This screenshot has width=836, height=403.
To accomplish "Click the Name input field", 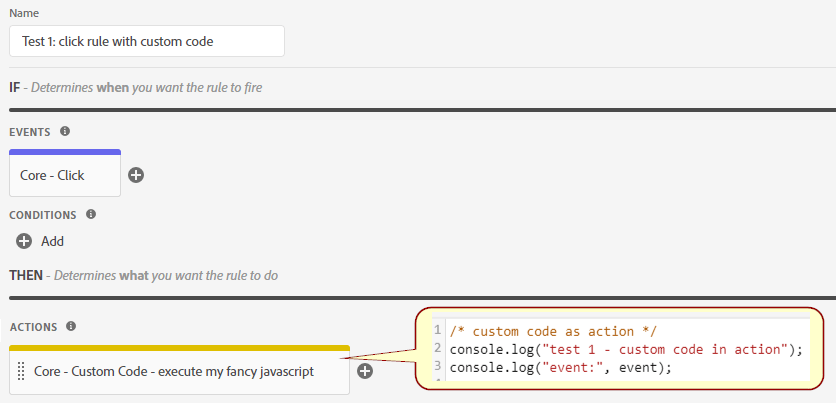I will [147, 41].
